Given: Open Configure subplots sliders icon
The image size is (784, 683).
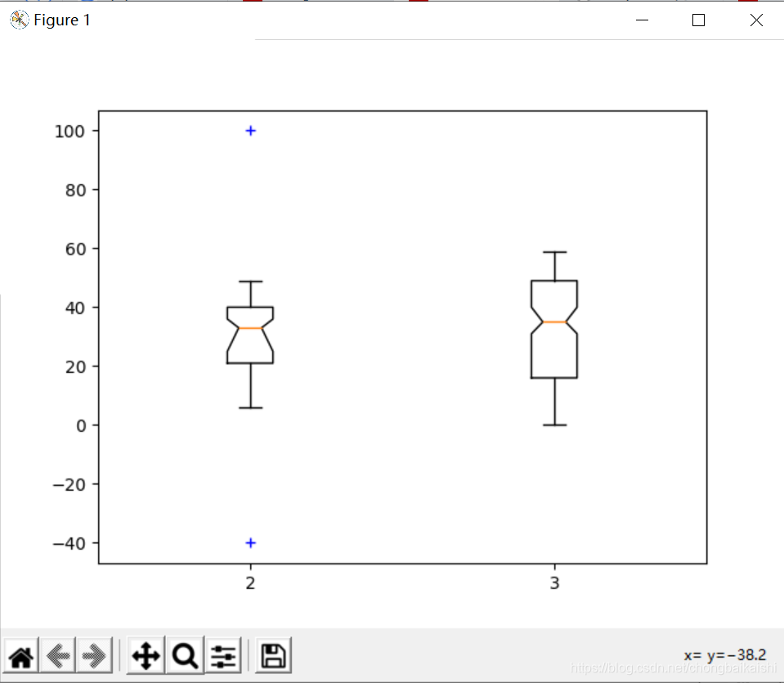Looking at the screenshot, I should point(223,656).
